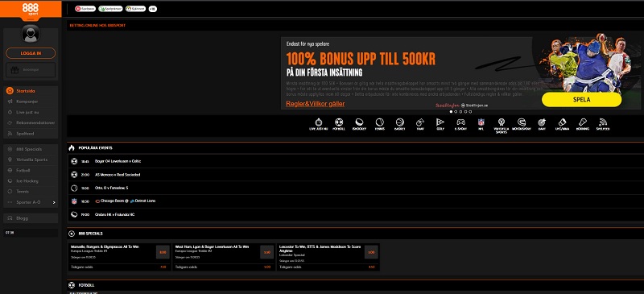Click the yellow SPELA button
644x294 pixels.
(581, 100)
